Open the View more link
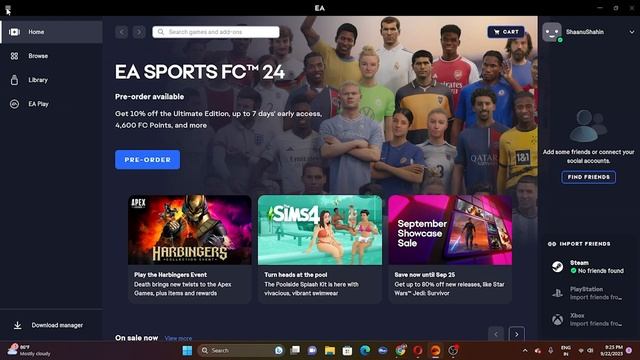Image resolution: width=640 pixels, height=360 pixels. click(x=178, y=338)
